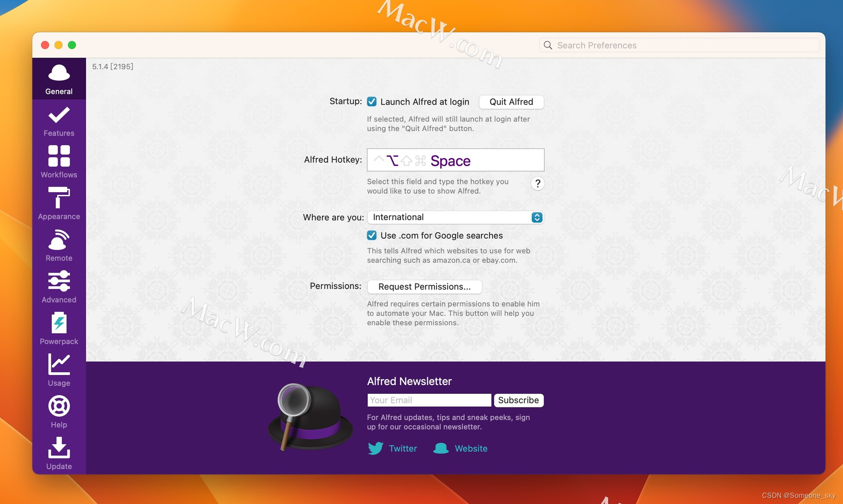Open Alfred Help section

[x=58, y=411]
